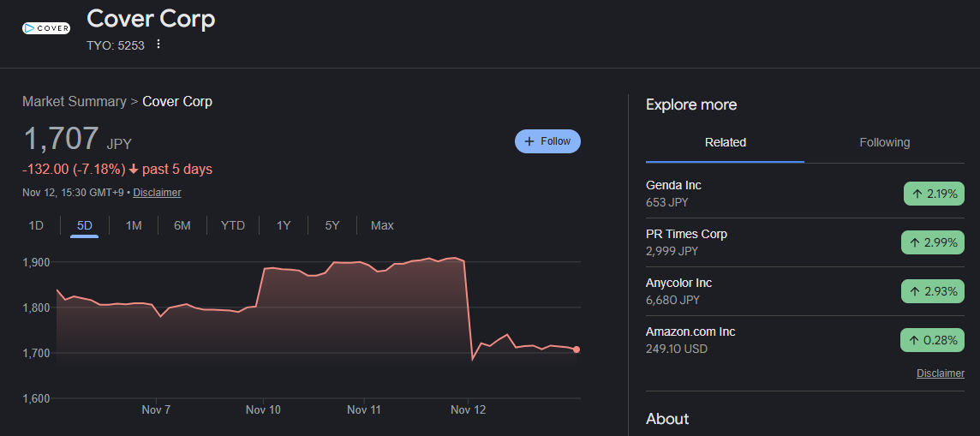Switch chart to 1M range
This screenshot has width=980, height=436.
point(134,225)
